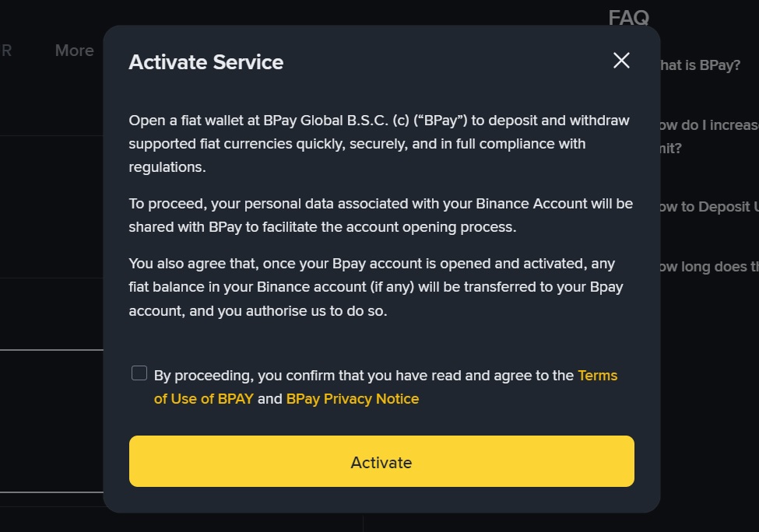Click the FAQ section heading
759x532 pixels.
coord(629,17)
